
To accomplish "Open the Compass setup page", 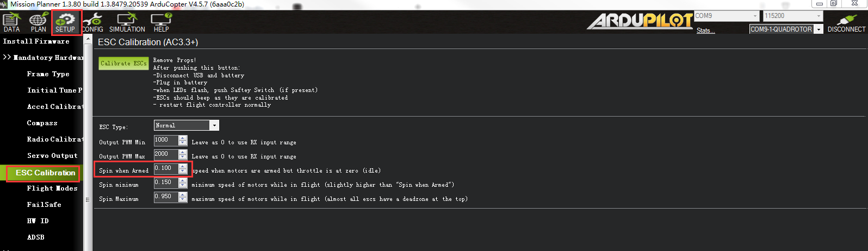I will 42,123.
